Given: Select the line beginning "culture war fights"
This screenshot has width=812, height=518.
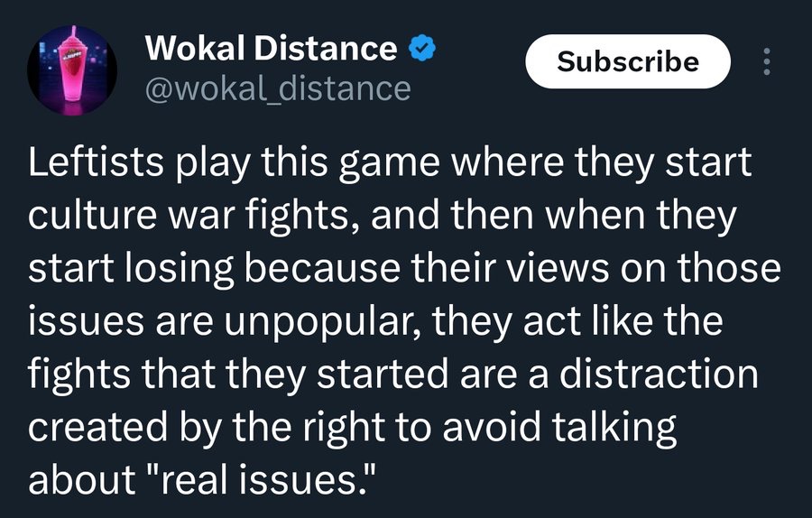Looking at the screenshot, I should coord(383,216).
